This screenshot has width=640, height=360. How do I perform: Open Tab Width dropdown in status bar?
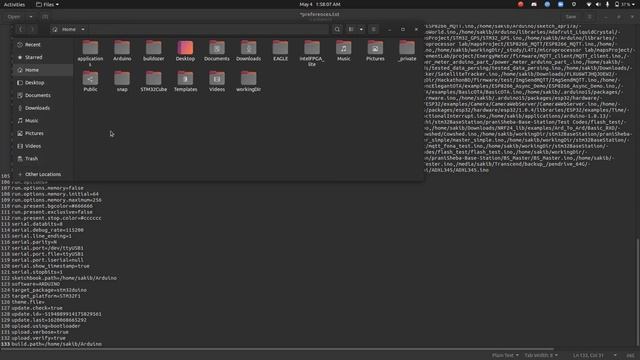tap(541, 355)
